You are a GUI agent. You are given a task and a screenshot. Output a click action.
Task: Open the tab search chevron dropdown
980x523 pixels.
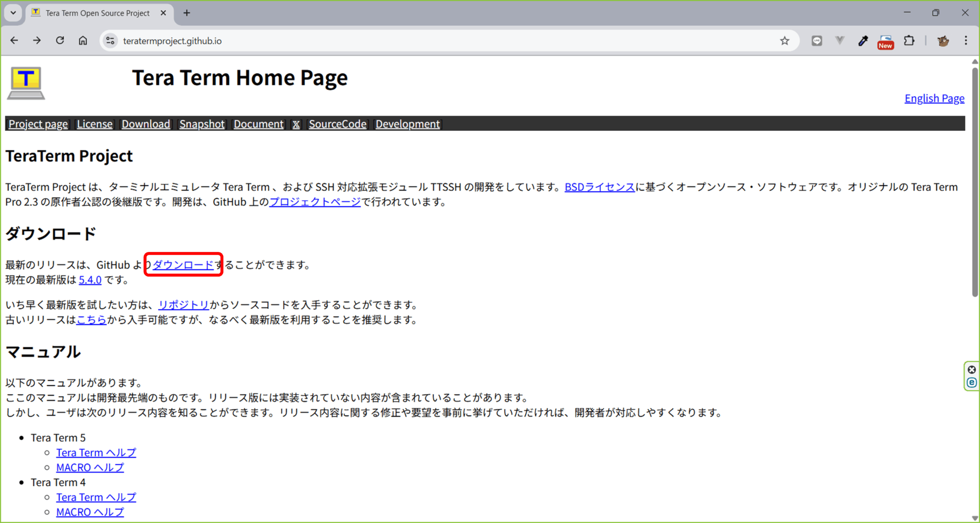pos(13,13)
